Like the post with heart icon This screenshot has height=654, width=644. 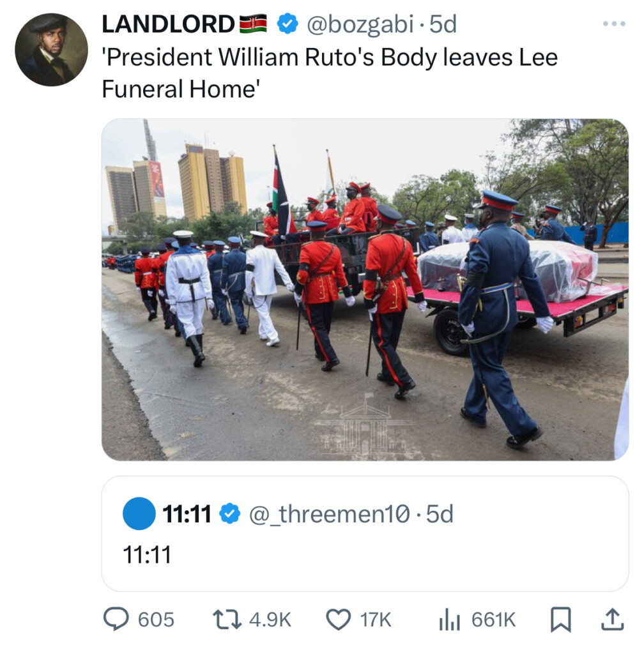338,620
